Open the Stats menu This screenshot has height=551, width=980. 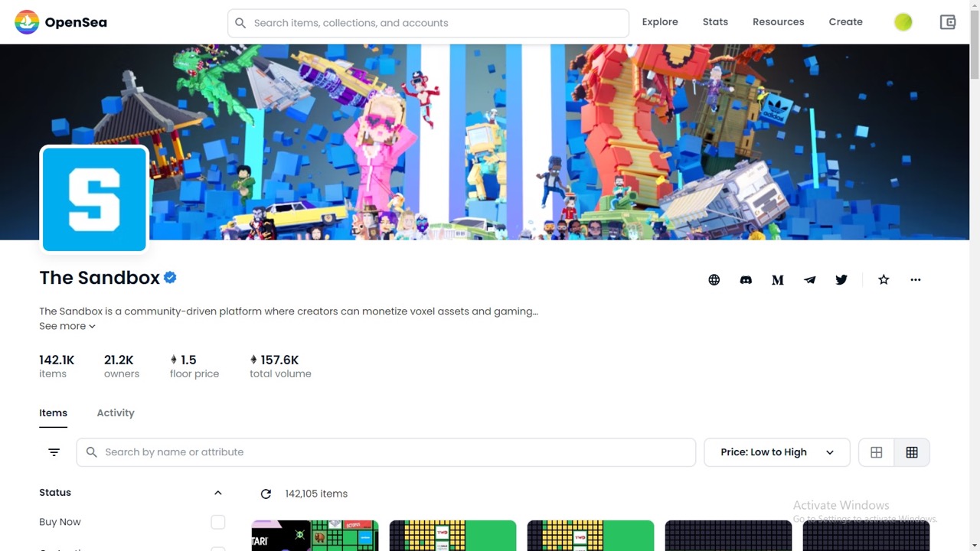[x=715, y=22]
